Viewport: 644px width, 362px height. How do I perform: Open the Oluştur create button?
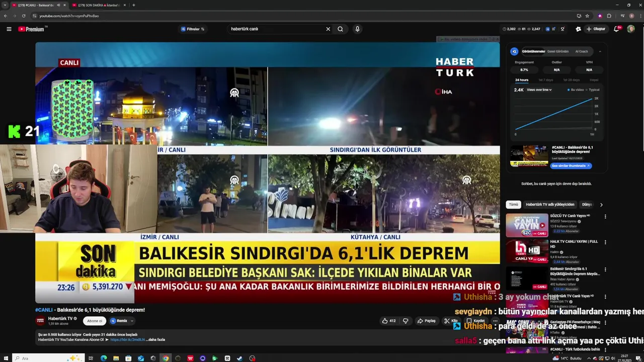point(595,29)
